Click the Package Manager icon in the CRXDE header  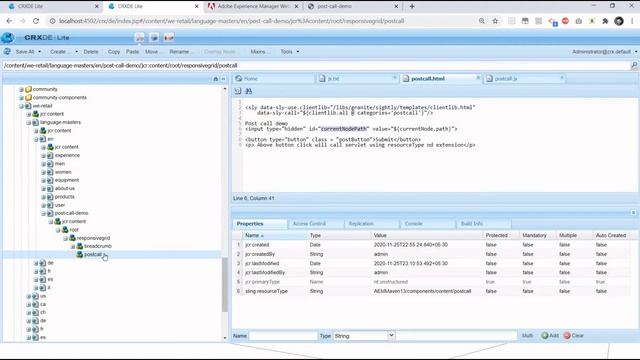coord(154,38)
